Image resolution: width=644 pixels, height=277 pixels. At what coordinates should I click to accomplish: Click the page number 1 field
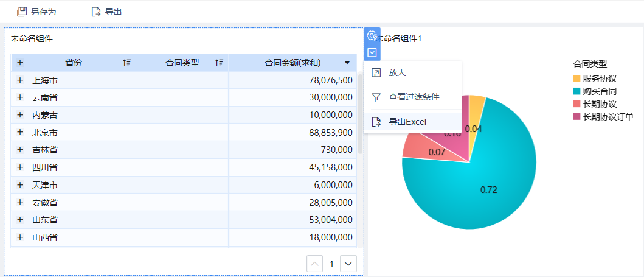click(x=331, y=264)
